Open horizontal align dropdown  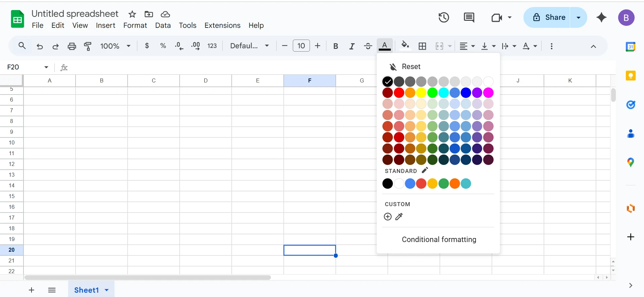point(467,46)
